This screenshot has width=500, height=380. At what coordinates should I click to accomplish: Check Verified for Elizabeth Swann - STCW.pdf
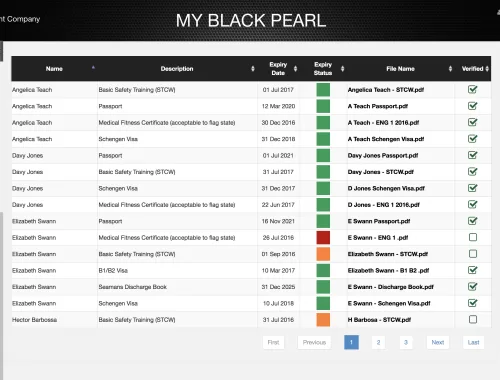click(x=473, y=254)
